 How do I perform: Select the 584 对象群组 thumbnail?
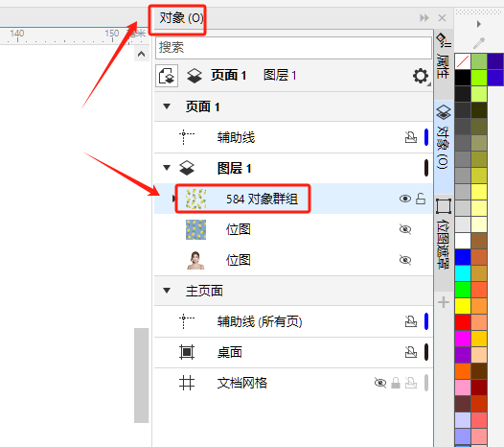point(195,199)
